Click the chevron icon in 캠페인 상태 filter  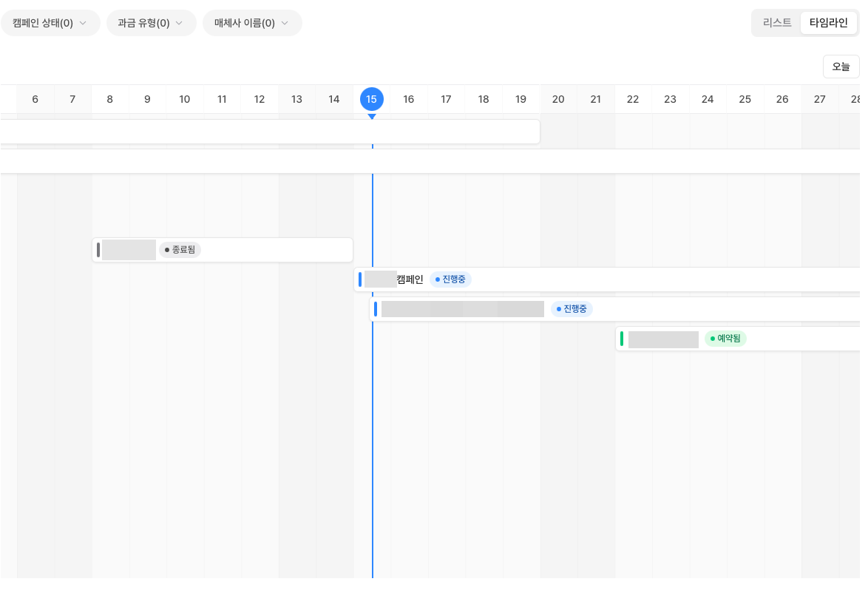click(83, 23)
